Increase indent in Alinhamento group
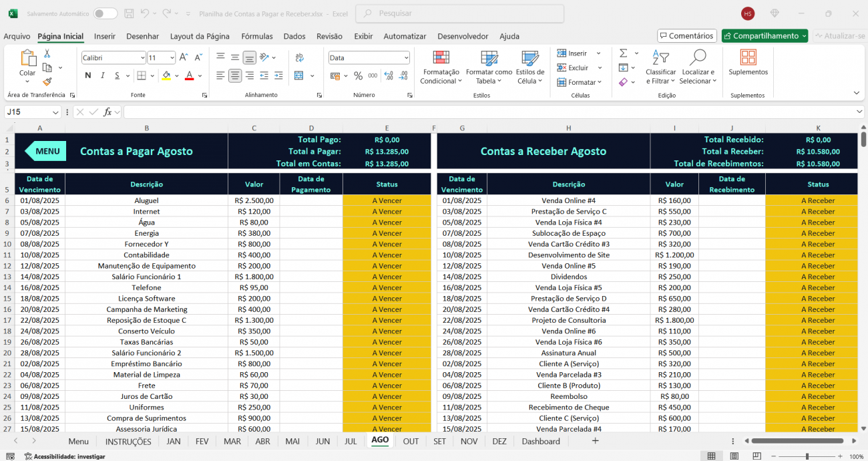Viewport: 868px width, 461px height. pyautogui.click(x=279, y=75)
